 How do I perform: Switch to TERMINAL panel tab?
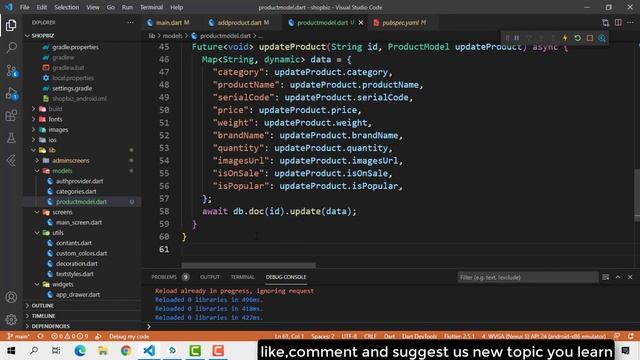pos(242,277)
